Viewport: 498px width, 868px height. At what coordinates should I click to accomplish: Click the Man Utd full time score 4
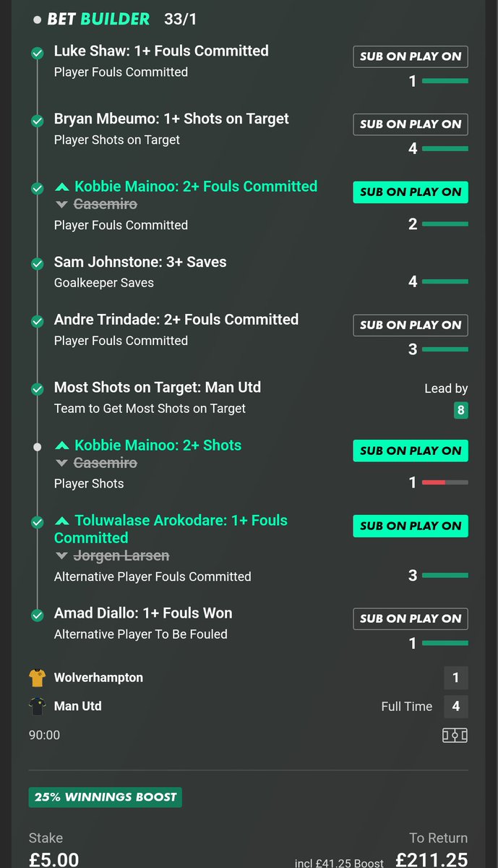[455, 706]
